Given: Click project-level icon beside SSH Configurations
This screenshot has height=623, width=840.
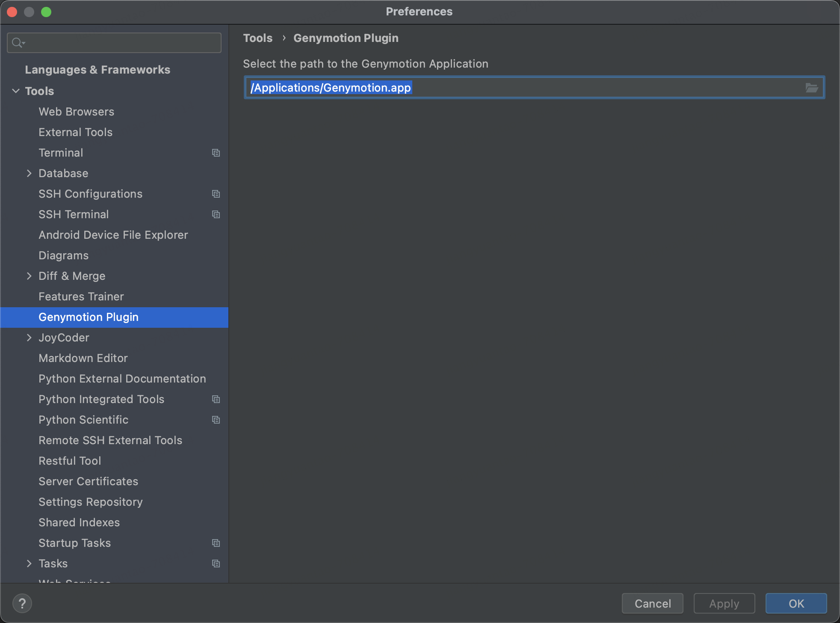Looking at the screenshot, I should (x=216, y=194).
